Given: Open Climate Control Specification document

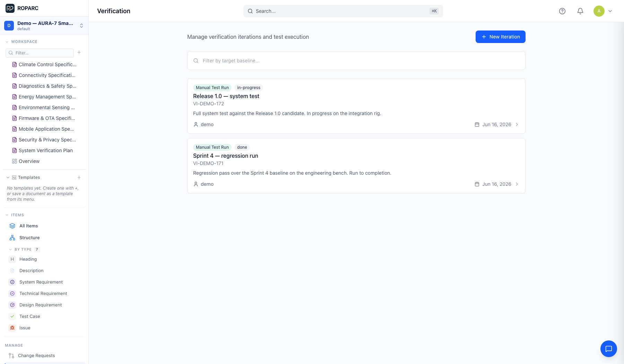Looking at the screenshot, I should pyautogui.click(x=44, y=64).
